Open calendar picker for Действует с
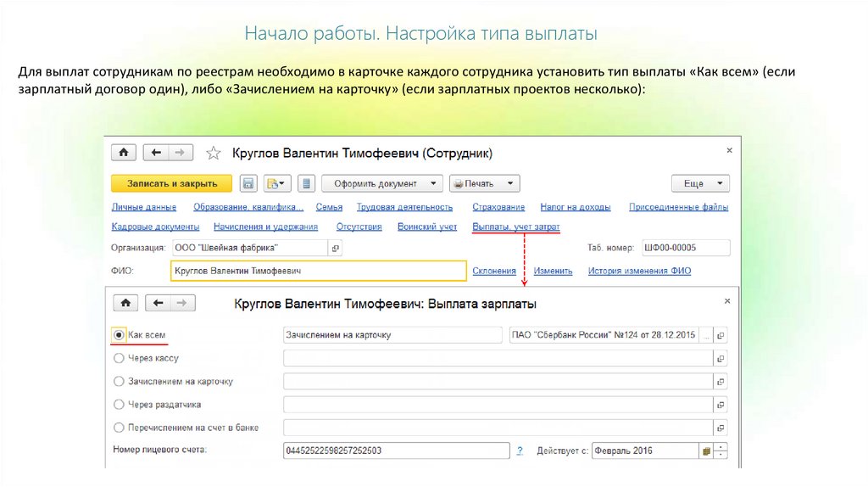 (706, 451)
